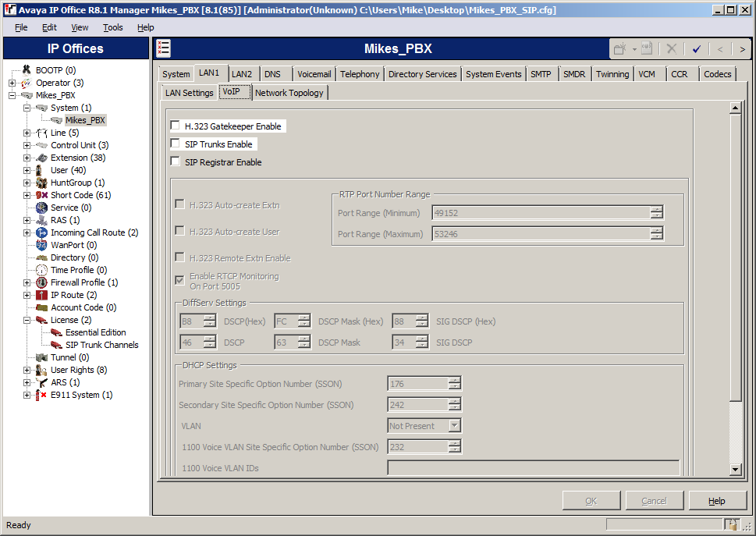Enable SIP Registrar checkbox
The height and width of the screenshot is (536, 756).
coord(175,162)
